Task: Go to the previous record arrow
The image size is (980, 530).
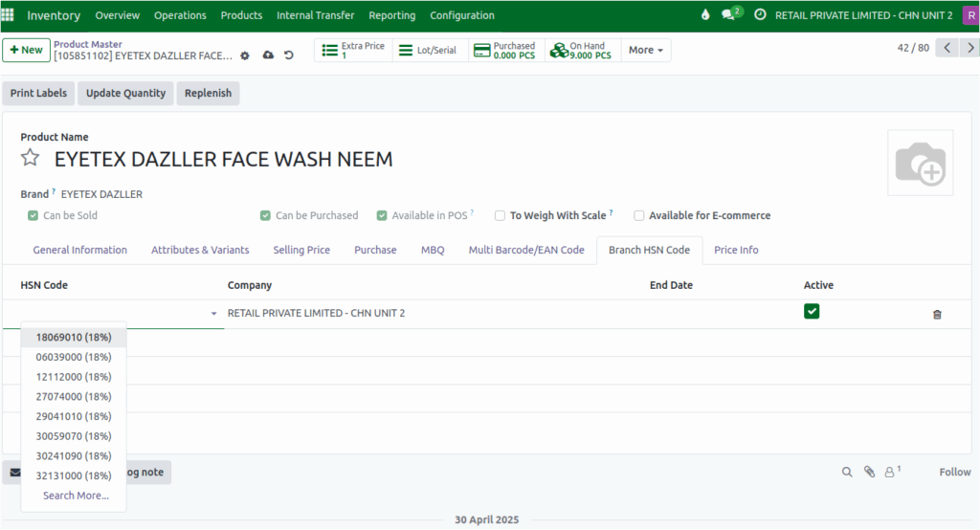Action: (947, 48)
